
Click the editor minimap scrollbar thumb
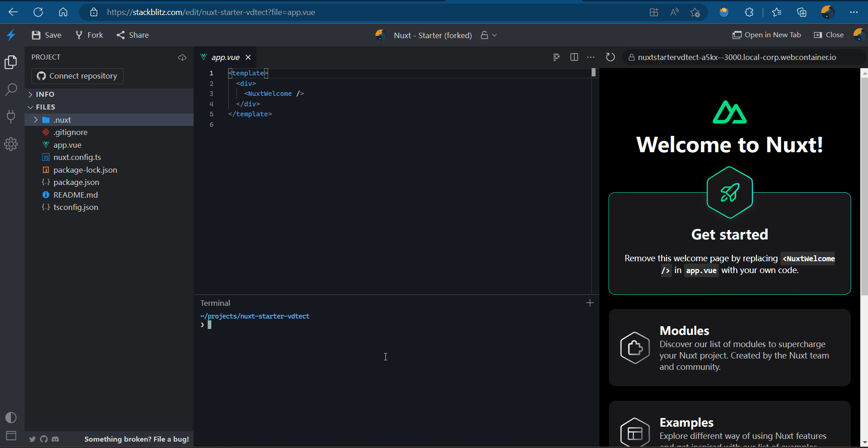click(x=594, y=72)
